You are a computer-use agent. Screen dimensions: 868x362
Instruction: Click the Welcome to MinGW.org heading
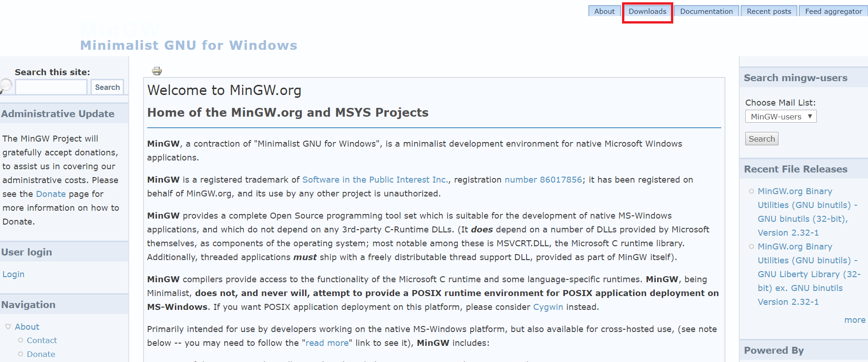pos(224,90)
